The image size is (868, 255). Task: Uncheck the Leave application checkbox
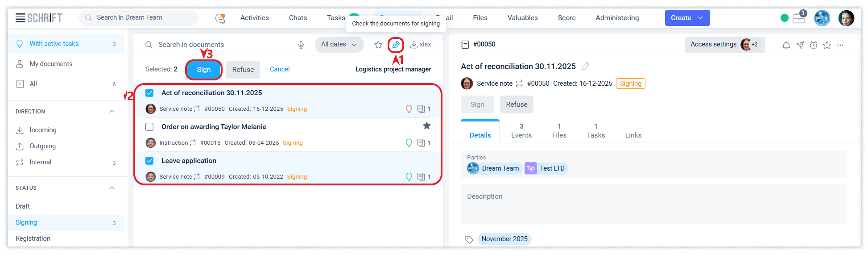point(149,161)
